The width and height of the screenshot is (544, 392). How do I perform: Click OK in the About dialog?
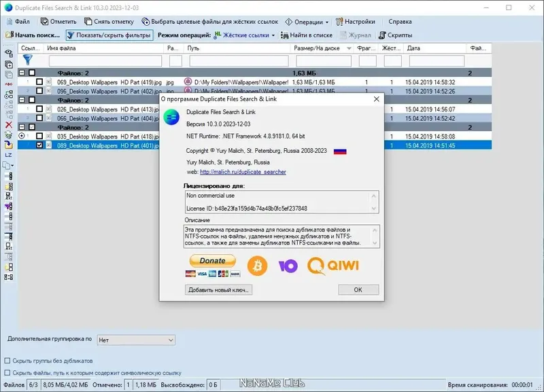point(358,289)
